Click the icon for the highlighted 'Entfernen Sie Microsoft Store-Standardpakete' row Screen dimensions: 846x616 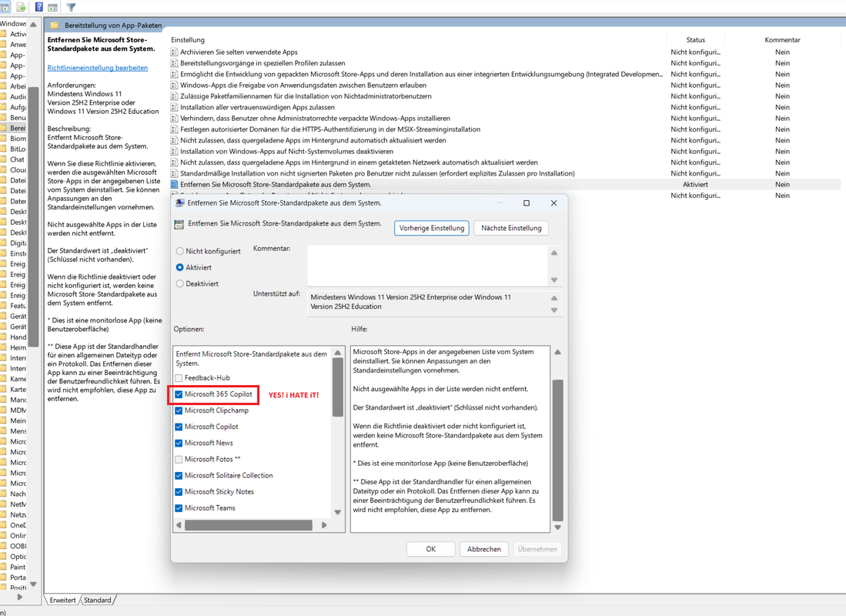click(174, 185)
